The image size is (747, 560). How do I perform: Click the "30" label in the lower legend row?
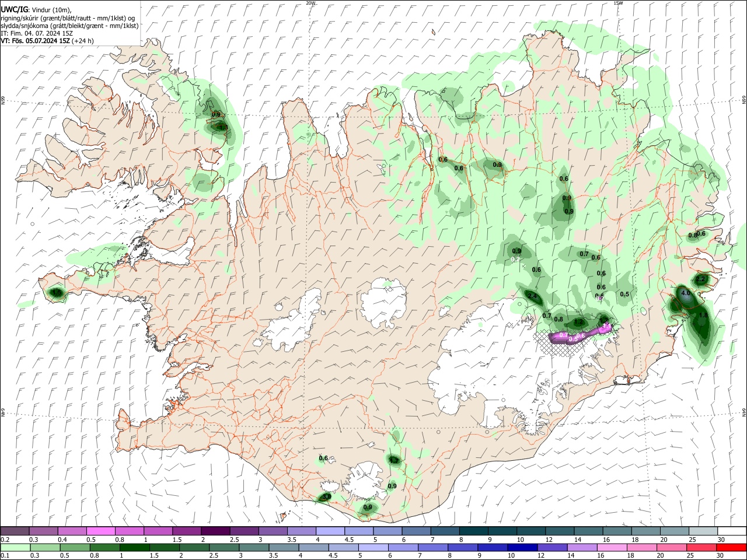tap(720, 556)
